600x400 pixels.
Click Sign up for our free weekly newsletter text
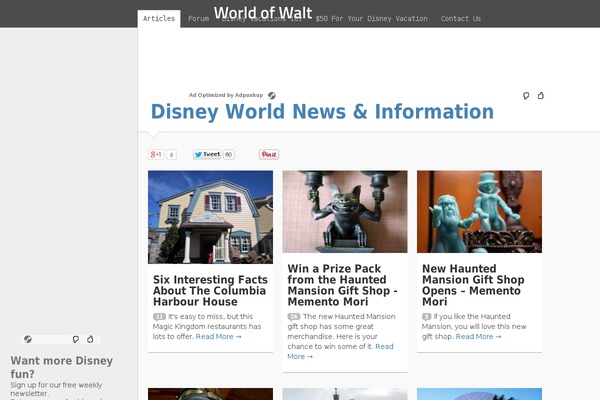pos(57,389)
